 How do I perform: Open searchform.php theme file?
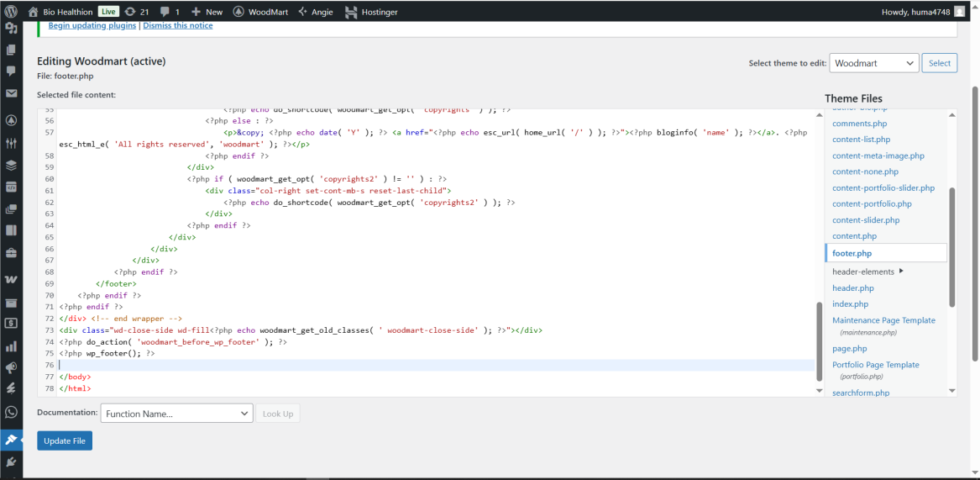point(861,393)
